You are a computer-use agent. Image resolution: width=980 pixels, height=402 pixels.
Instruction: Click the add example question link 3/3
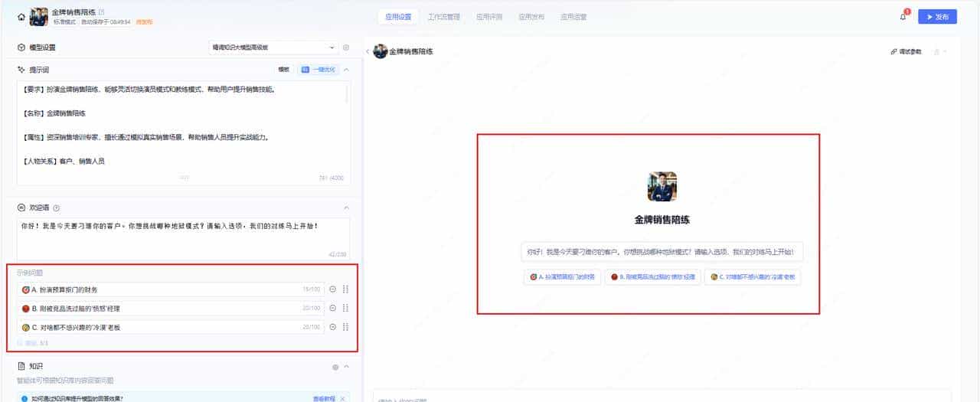pyautogui.click(x=33, y=343)
